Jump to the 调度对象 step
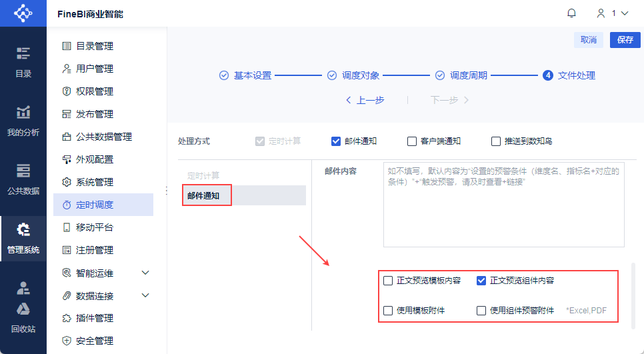 click(361, 75)
